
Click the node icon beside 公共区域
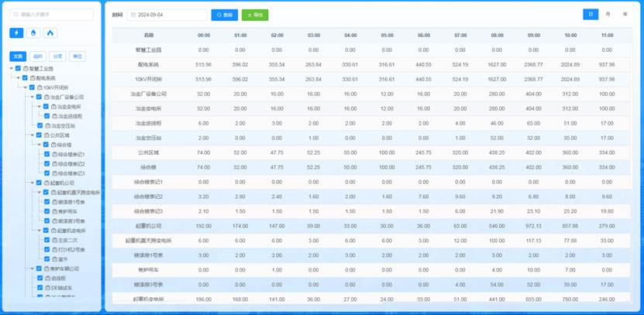click(x=46, y=135)
